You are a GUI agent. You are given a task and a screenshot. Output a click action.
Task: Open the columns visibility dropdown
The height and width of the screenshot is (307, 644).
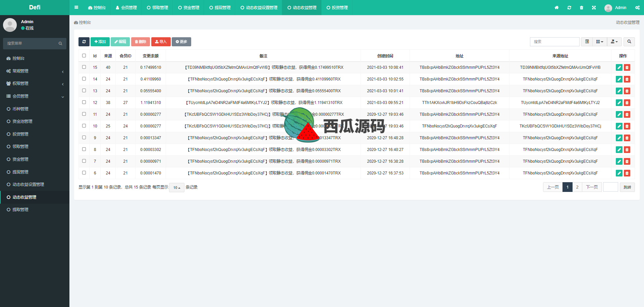tap(600, 42)
